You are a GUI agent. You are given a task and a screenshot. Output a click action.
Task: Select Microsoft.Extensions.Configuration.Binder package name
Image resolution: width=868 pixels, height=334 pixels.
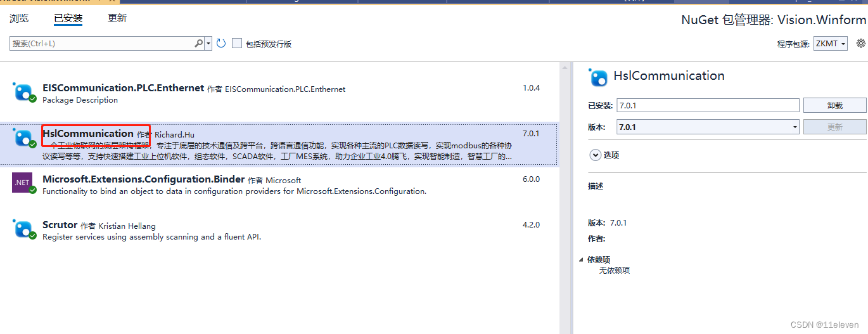click(x=143, y=179)
